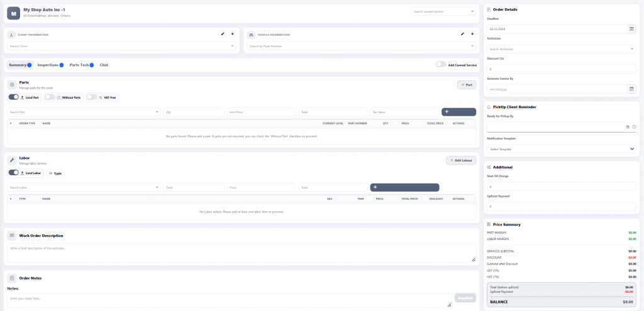The image size is (644, 311).
Task: Open the Chat tab
Action: [x=104, y=65]
